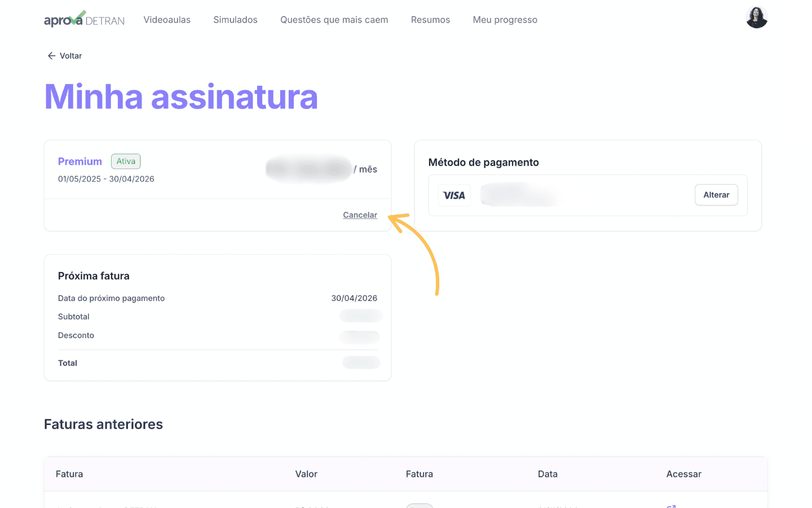This screenshot has width=812, height=508.
Task: Click Data do próximo pagamento label
Action: click(x=111, y=298)
